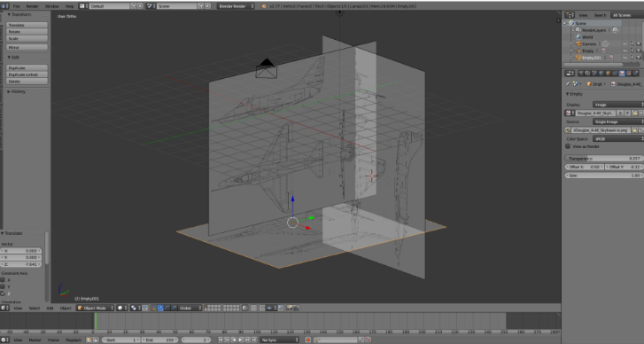The image size is (644, 344).
Task: Select the Object Data properties tab
Action: point(622,74)
